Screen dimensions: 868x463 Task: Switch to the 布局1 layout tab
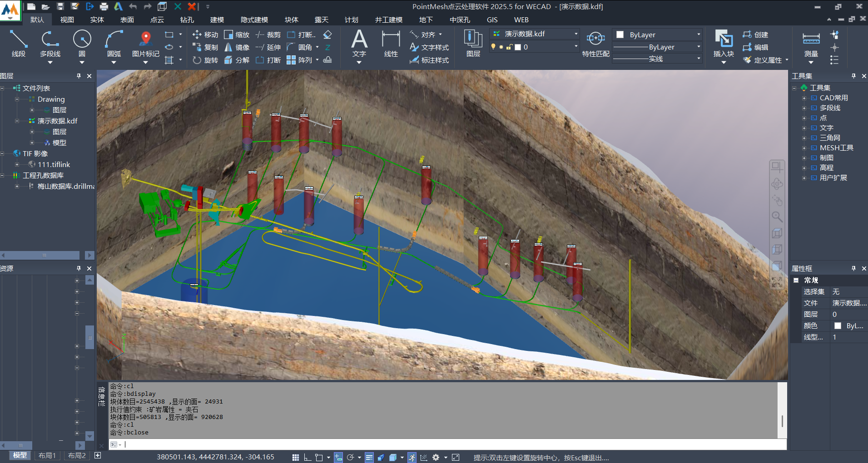[47, 456]
